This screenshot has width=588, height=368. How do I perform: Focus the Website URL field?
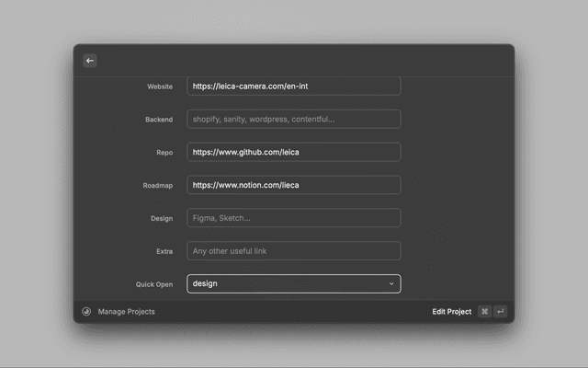coord(293,86)
